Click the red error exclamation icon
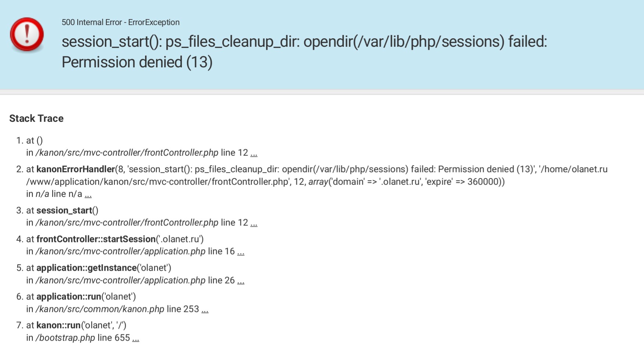Screen dimensions: 644x355 (27, 35)
